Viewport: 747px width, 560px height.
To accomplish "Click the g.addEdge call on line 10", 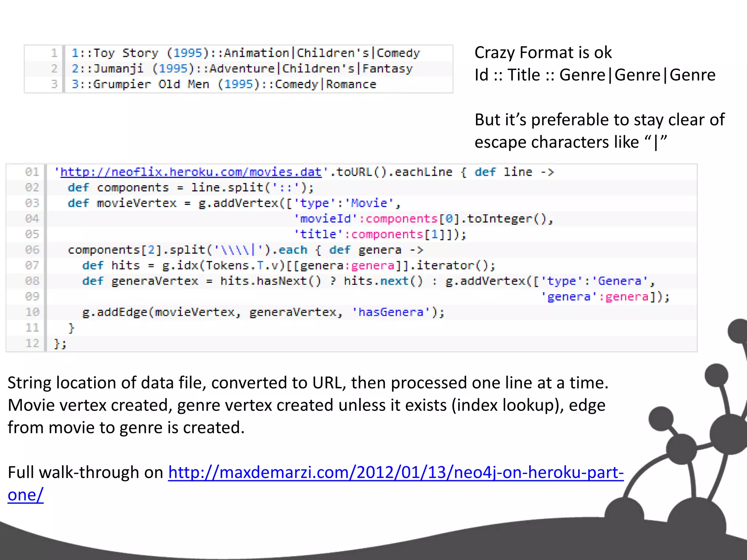I will 263,312.
